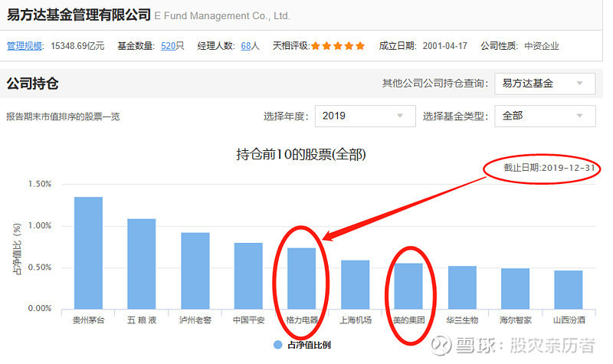Screen dimensions: 613x364
Task: Click the 中资企业 text
Action: pyautogui.click(x=542, y=46)
